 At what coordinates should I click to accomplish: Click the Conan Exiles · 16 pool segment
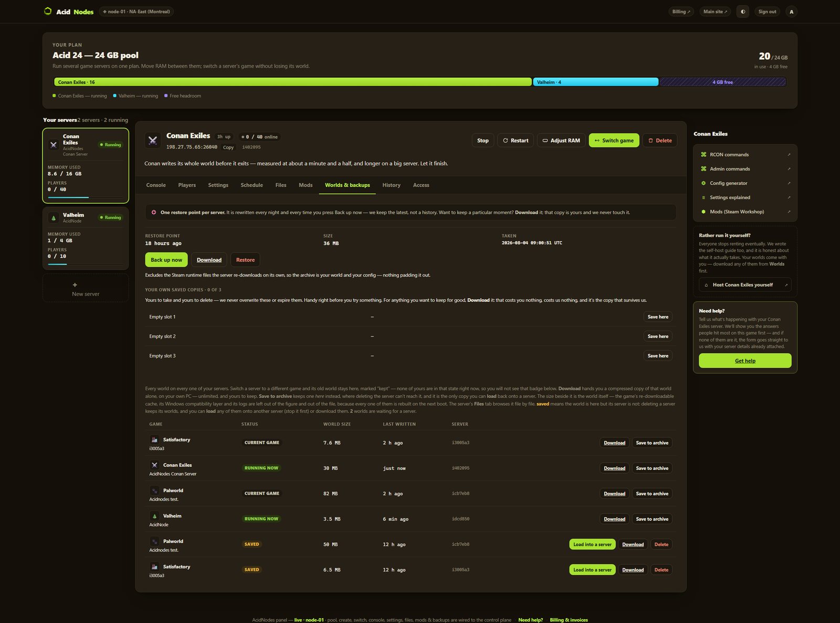(293, 82)
